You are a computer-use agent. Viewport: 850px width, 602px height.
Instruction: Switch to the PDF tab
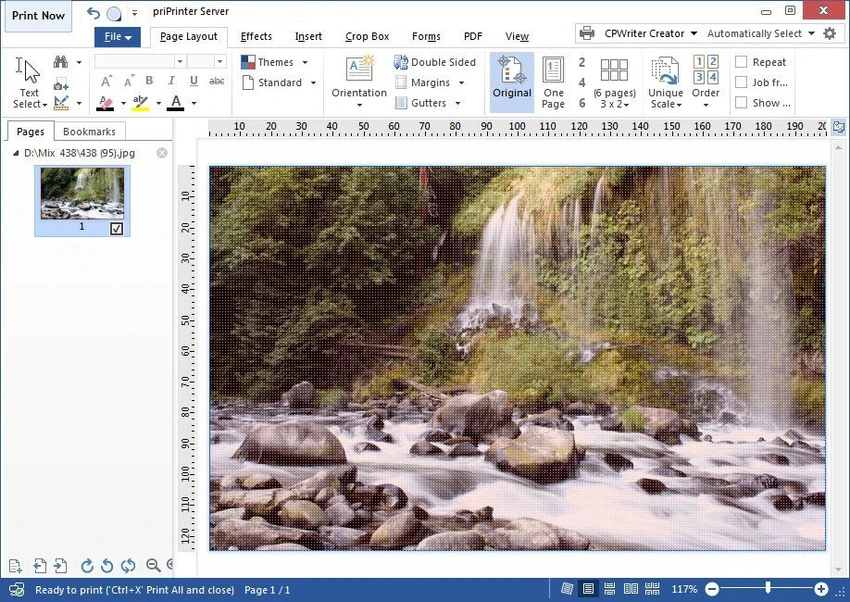[x=473, y=36]
